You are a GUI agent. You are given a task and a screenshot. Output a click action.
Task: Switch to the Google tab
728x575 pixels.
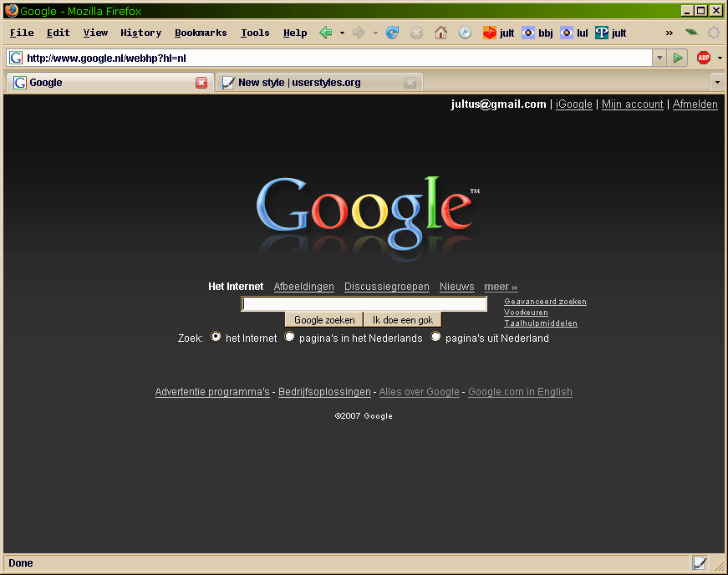109,83
